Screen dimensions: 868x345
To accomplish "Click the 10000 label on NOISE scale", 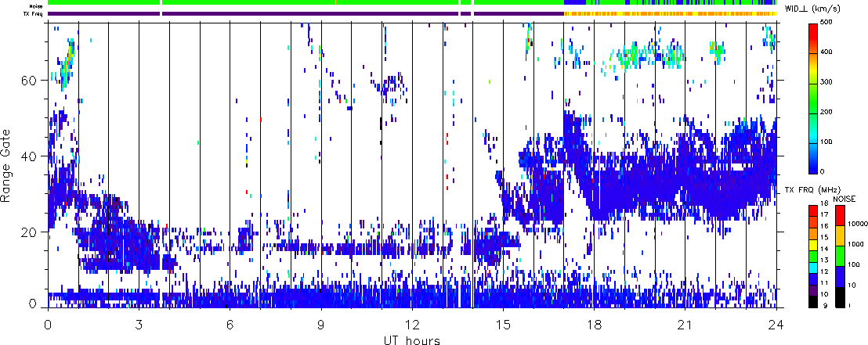I will tap(855, 223).
